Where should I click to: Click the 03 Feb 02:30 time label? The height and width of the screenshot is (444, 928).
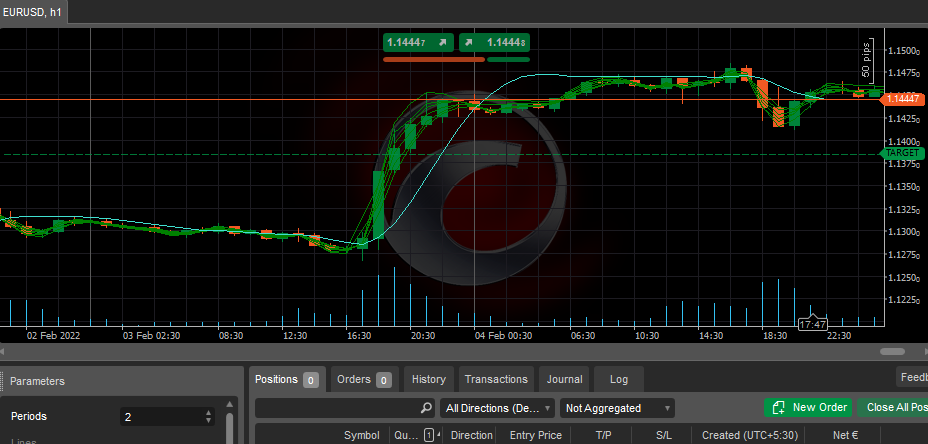pyautogui.click(x=152, y=336)
